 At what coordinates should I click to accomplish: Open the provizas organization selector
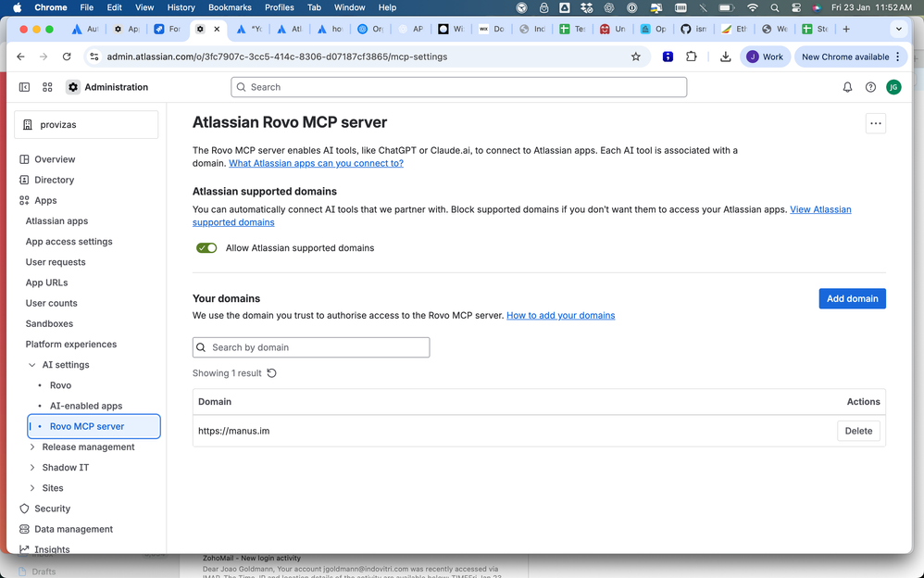click(86, 124)
